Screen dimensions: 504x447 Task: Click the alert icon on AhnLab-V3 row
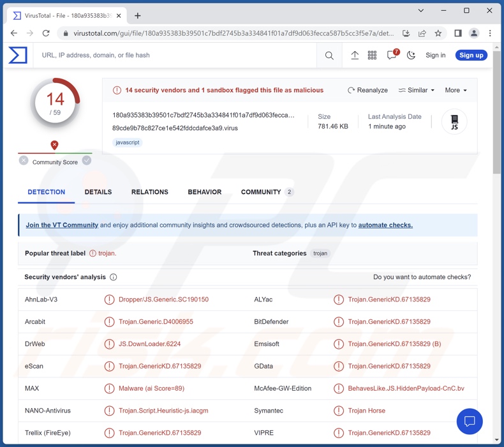109,299
